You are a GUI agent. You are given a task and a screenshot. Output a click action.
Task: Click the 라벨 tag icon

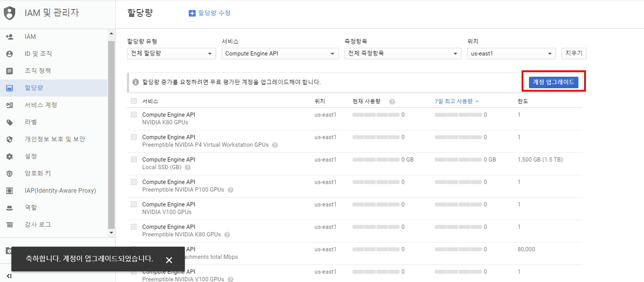click(x=10, y=122)
